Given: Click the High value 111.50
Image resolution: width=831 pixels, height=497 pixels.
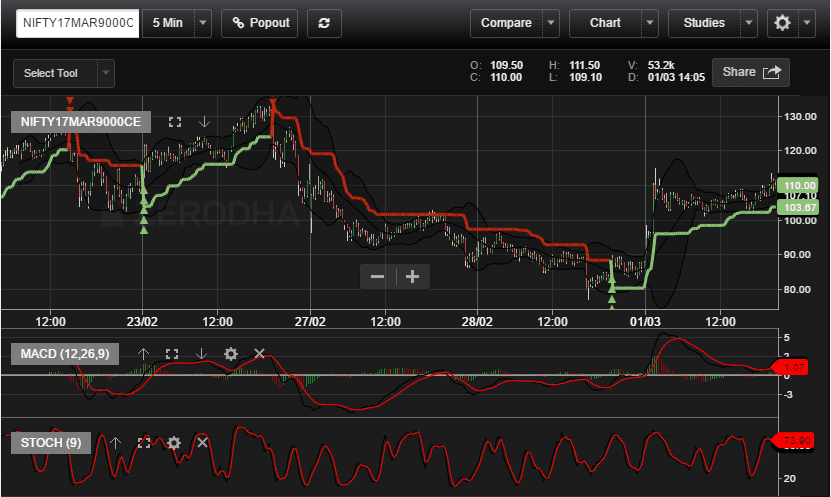Looking at the screenshot, I should point(585,65).
